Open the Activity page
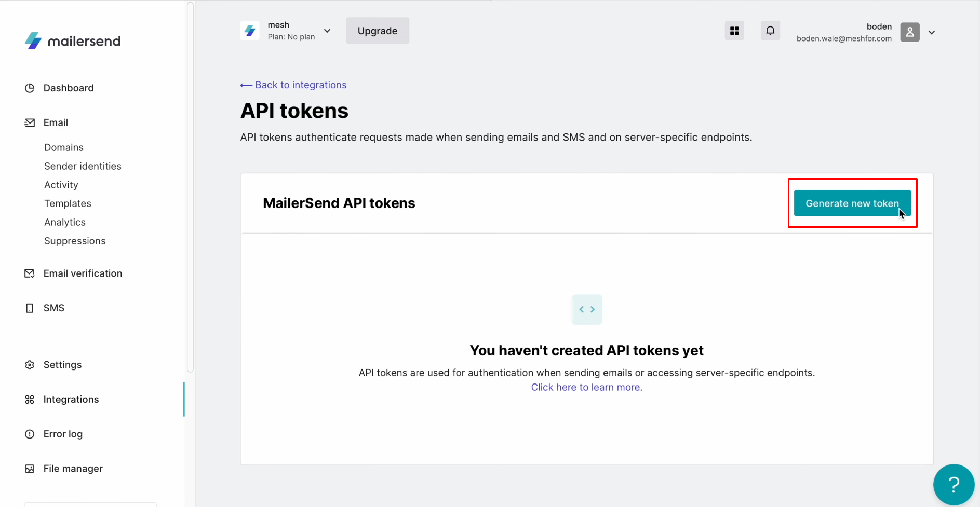The width and height of the screenshot is (980, 507). click(61, 185)
